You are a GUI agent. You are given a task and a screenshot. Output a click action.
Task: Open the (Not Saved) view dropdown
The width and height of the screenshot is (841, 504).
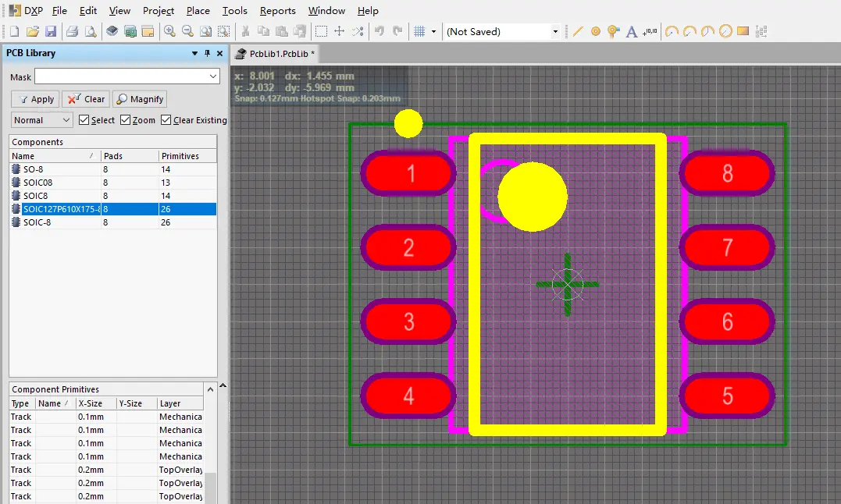pos(555,32)
